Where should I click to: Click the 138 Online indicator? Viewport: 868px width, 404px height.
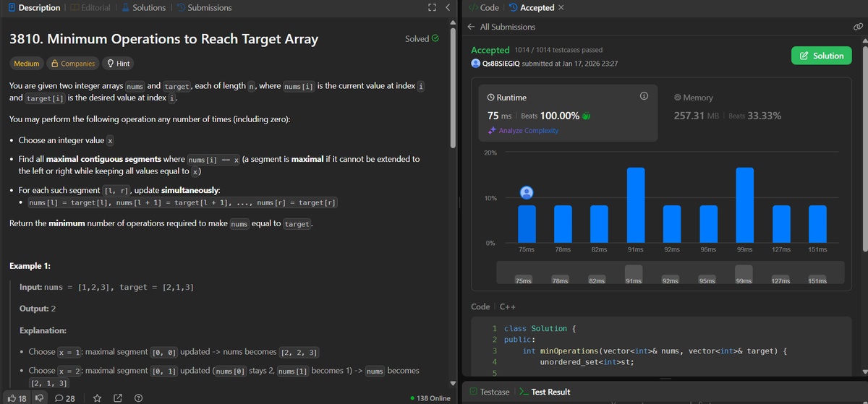[430, 398]
